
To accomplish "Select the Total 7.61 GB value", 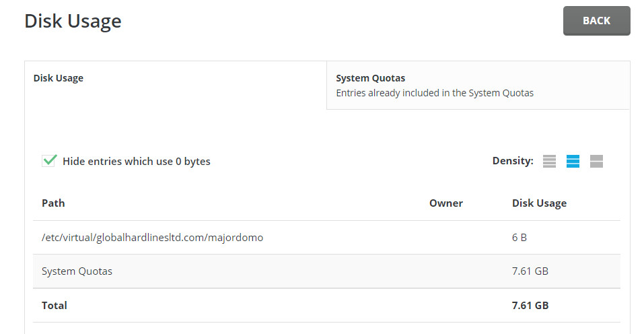I will click(x=530, y=305).
